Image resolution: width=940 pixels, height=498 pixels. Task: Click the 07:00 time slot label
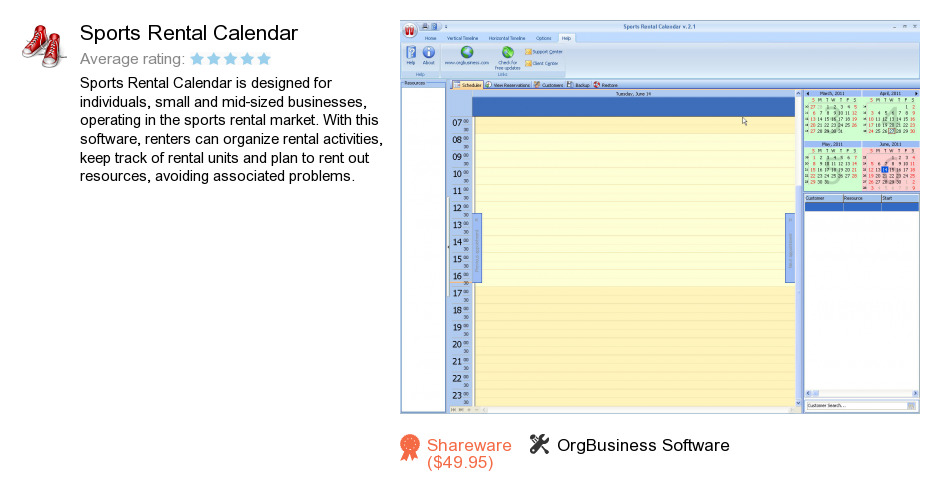pyautogui.click(x=459, y=123)
